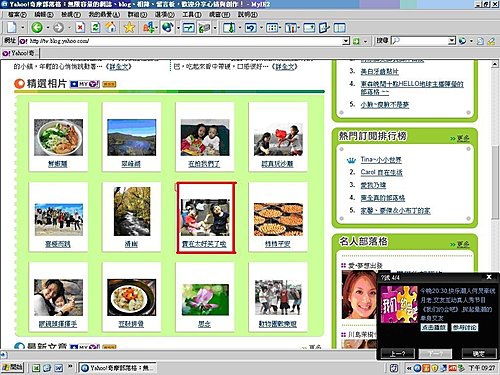500x375 pixels.
Task: Open the 群組(G) menu
Action: (x=137, y=15)
